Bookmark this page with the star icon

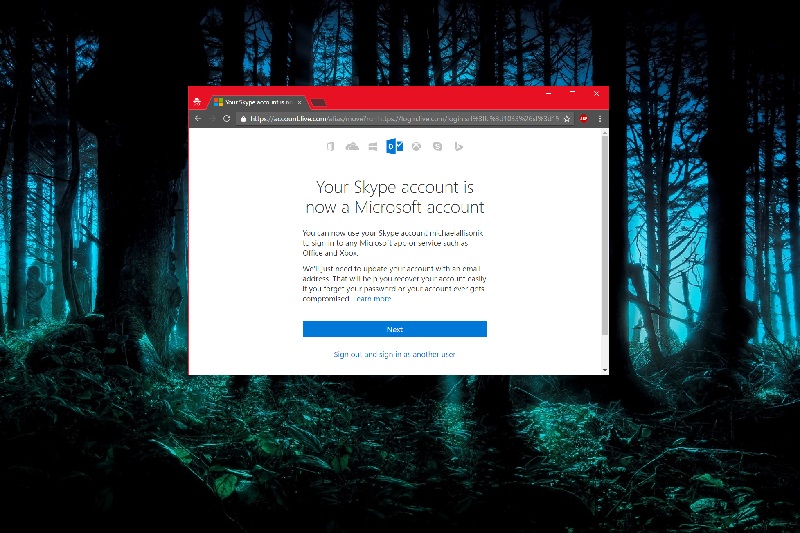click(567, 119)
